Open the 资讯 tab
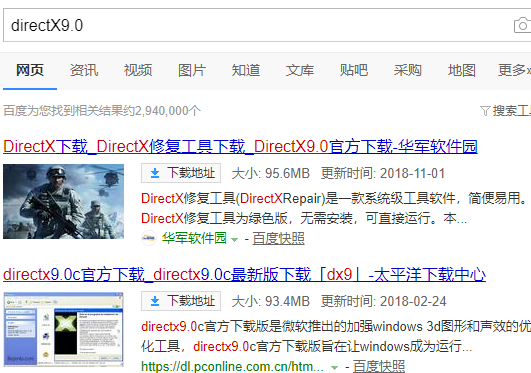 pos(84,70)
